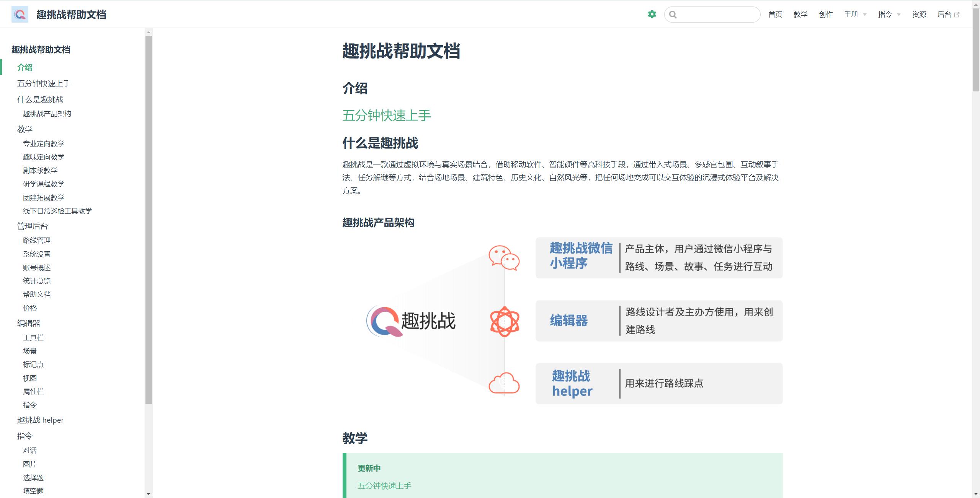The width and height of the screenshot is (980, 498).
Task: Click the magnifier icon in the search box
Action: (x=673, y=14)
